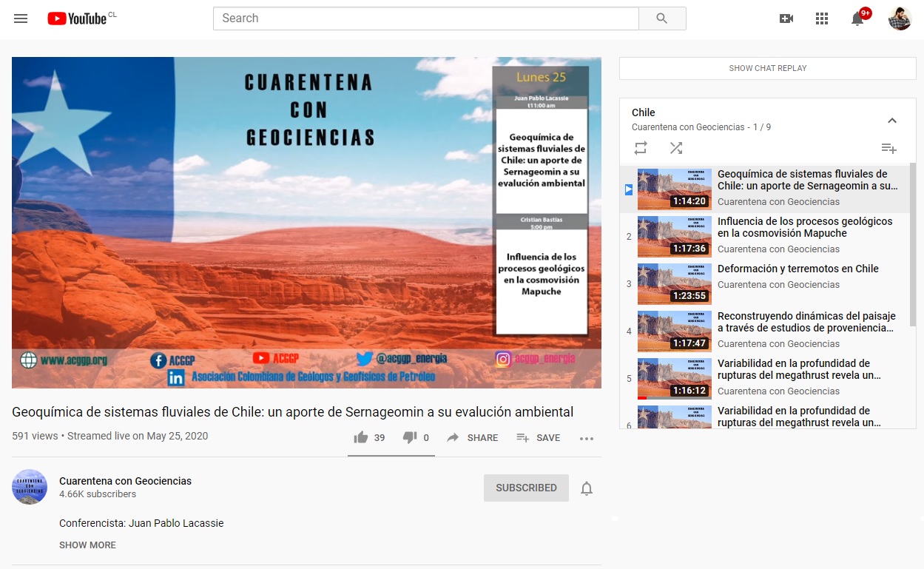The height and width of the screenshot is (569, 924).
Task: Toggle playlist loop
Action: pos(641,148)
